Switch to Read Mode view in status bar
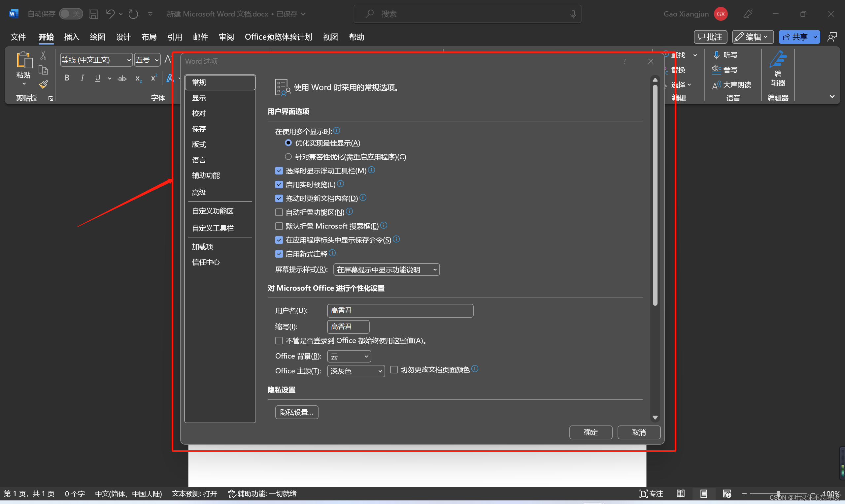This screenshot has height=504, width=845. [680, 493]
